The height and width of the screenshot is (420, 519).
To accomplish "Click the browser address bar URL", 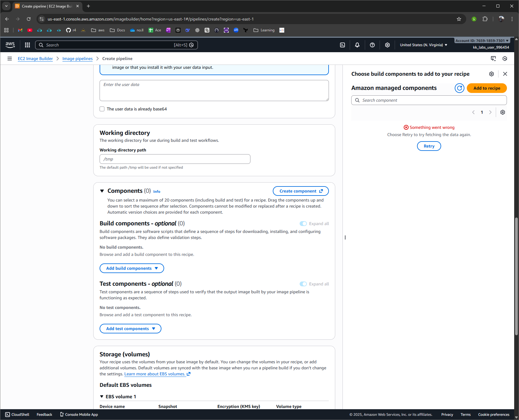I will [151, 19].
